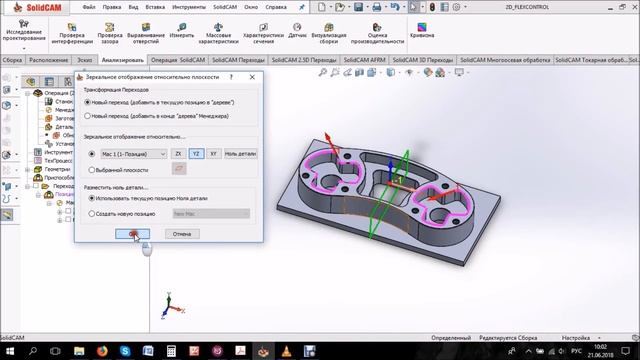This screenshot has height=360, width=640.
Task: Click the Ноль детали button
Action: pyautogui.click(x=240, y=153)
